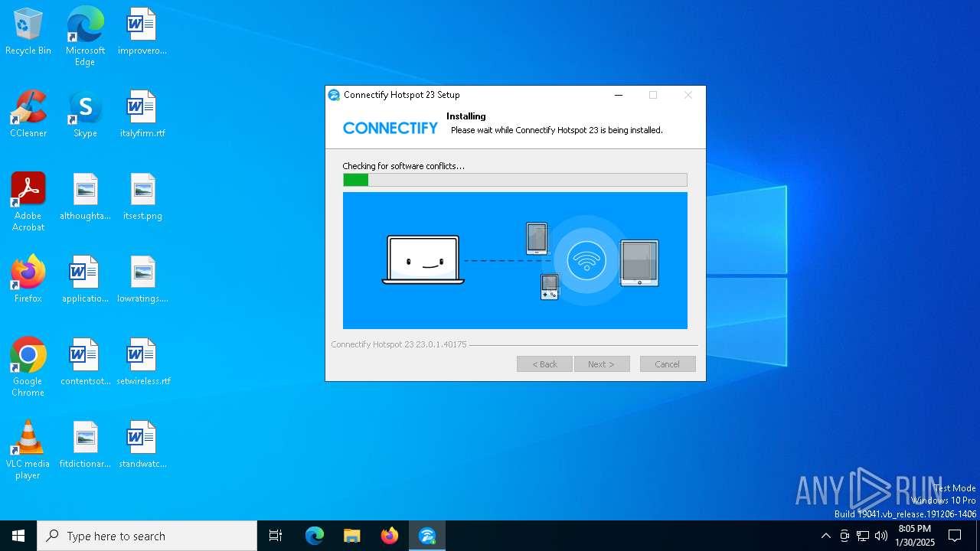
Task: Select the improvero... Word document icon
Action: [142, 32]
